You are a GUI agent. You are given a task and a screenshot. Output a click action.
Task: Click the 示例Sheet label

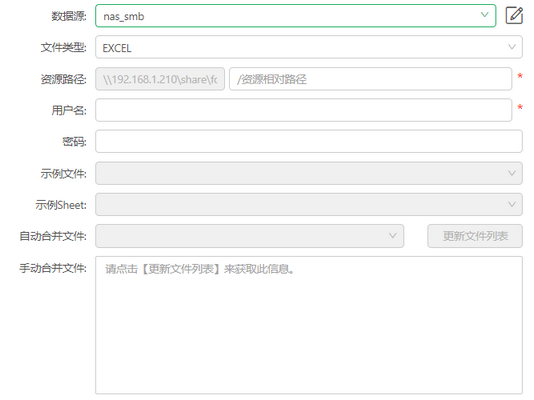[61, 205]
